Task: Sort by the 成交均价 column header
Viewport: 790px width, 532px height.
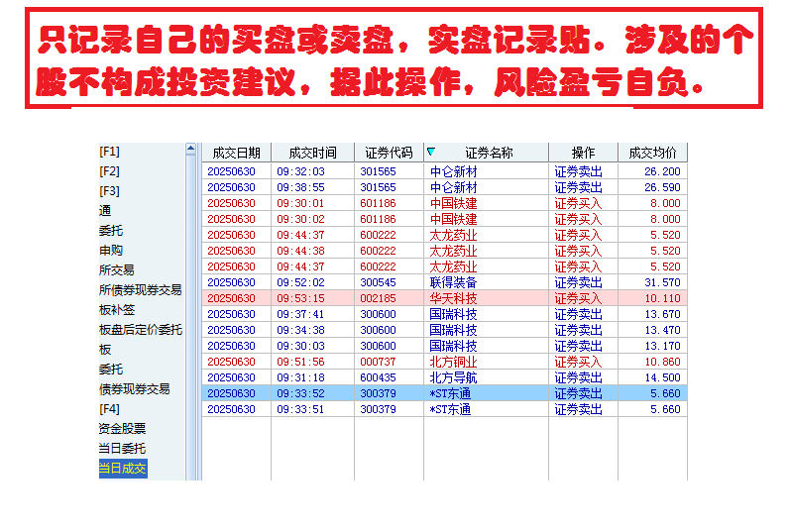Action: point(652,153)
